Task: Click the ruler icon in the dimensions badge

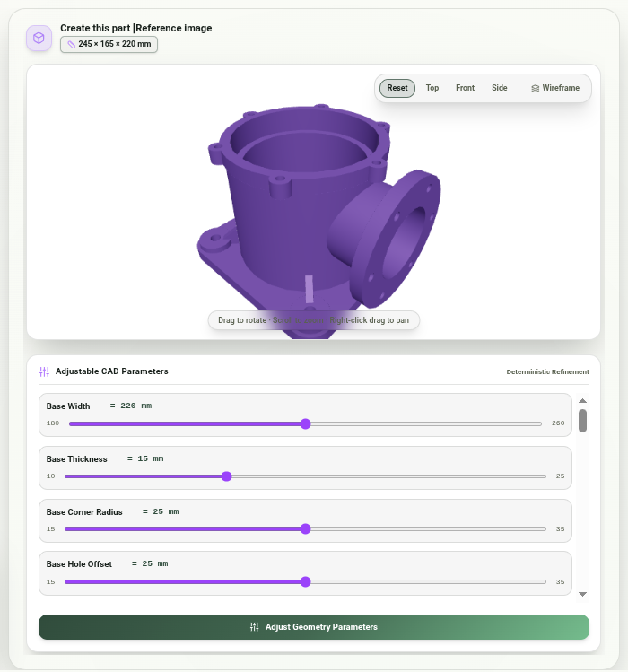Action: tap(72, 44)
